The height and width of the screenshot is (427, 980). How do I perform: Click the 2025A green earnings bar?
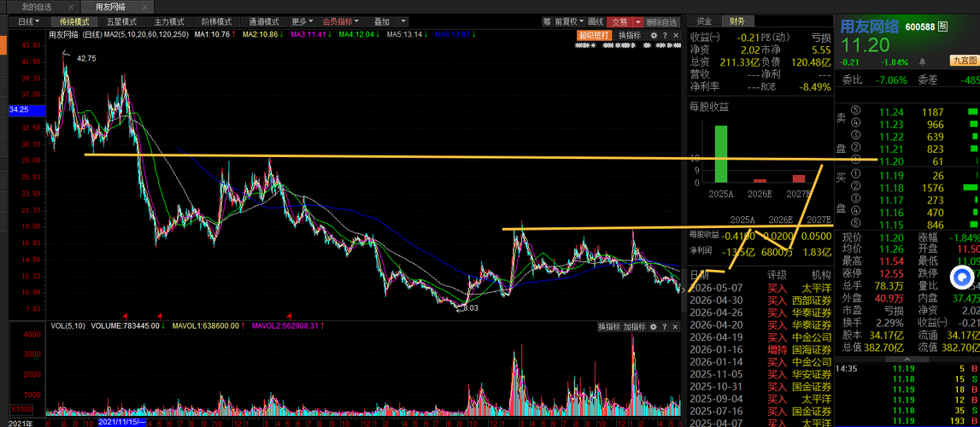point(720,155)
